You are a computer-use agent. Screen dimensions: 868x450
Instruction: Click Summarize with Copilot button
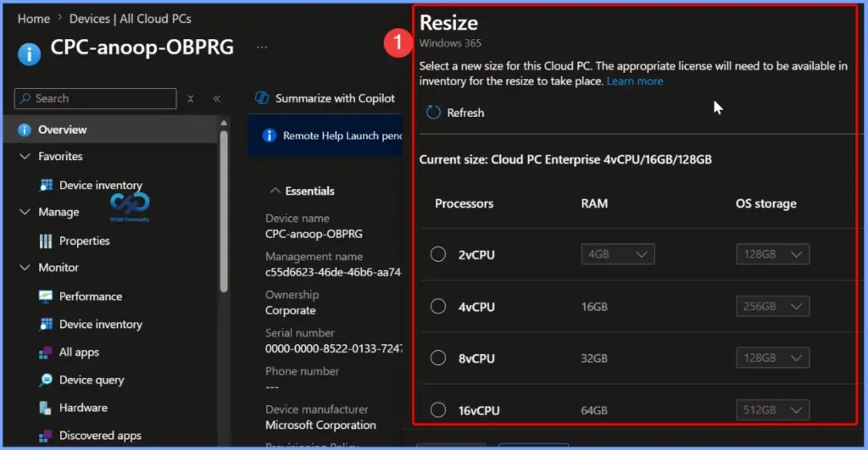click(x=325, y=98)
